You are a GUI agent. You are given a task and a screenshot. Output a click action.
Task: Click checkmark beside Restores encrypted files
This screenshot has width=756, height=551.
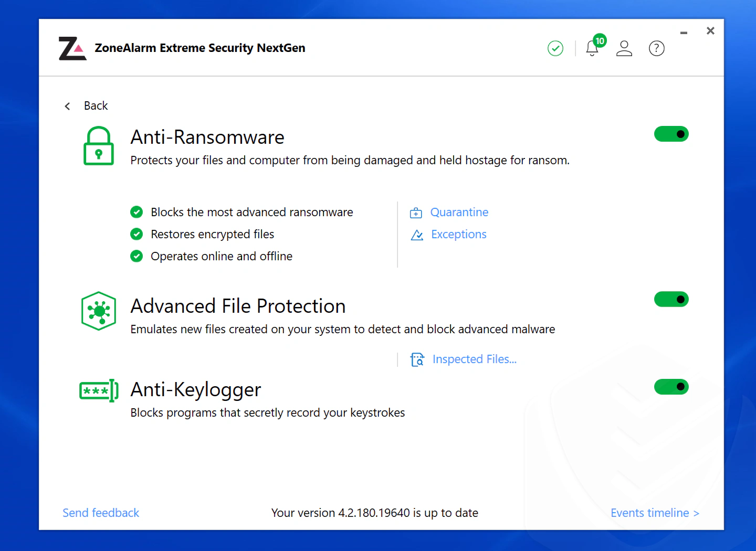coord(136,234)
